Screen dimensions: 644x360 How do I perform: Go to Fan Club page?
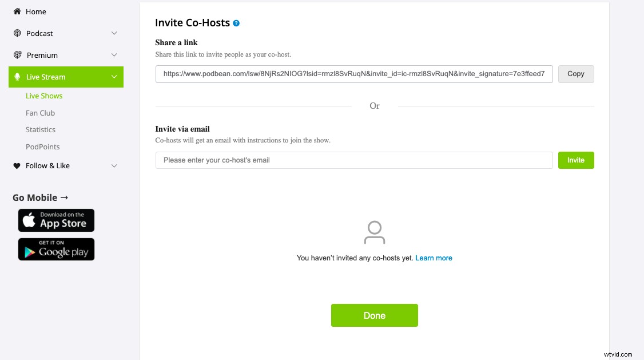pos(40,113)
